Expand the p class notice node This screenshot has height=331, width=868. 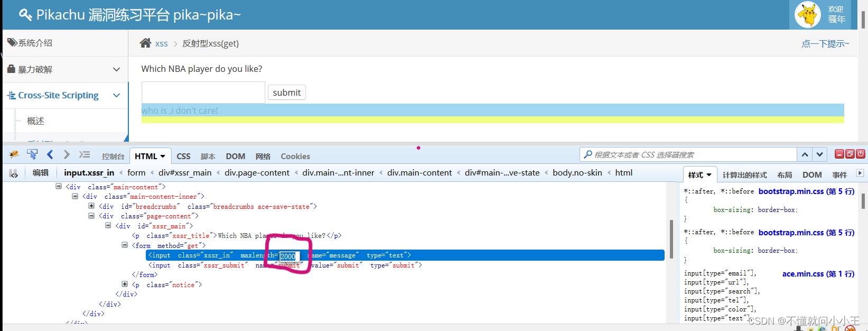tap(125, 284)
